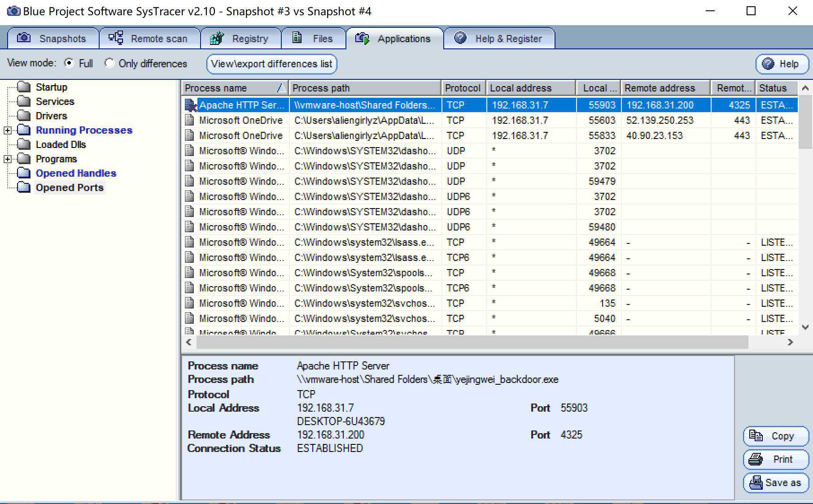Click the camera icon on Snapshots tab
This screenshot has height=504, width=813.
(x=24, y=38)
